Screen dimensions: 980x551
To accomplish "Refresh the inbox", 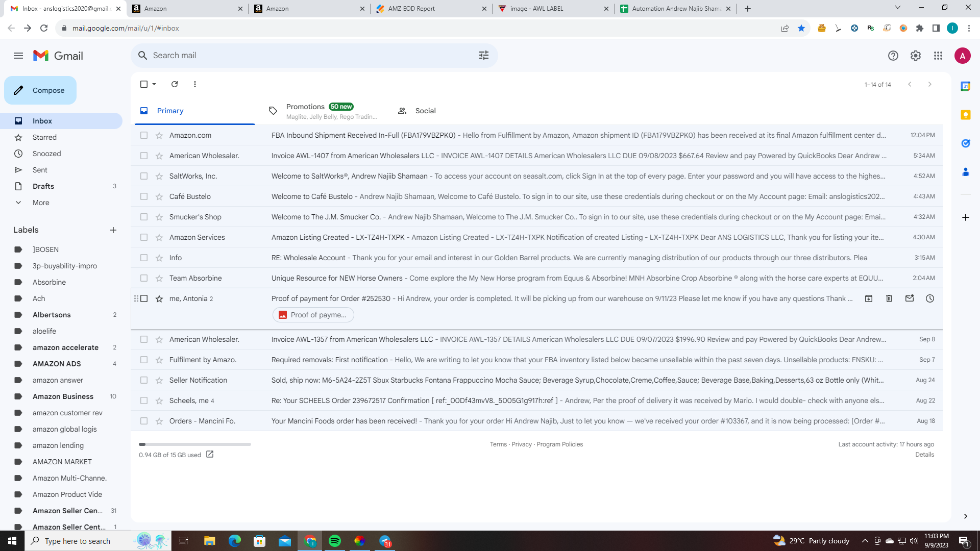I will click(x=175, y=84).
